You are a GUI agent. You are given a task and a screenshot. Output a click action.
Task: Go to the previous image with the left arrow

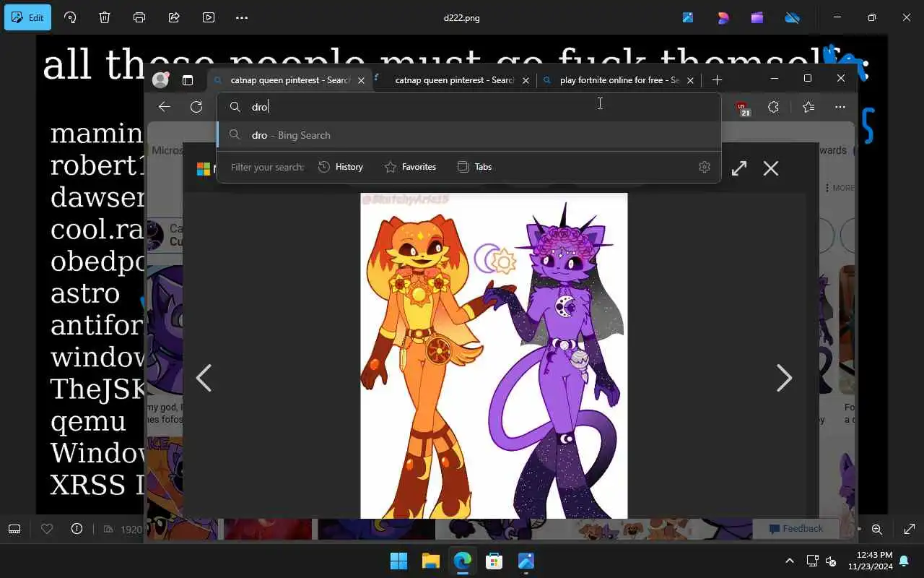pyautogui.click(x=204, y=378)
